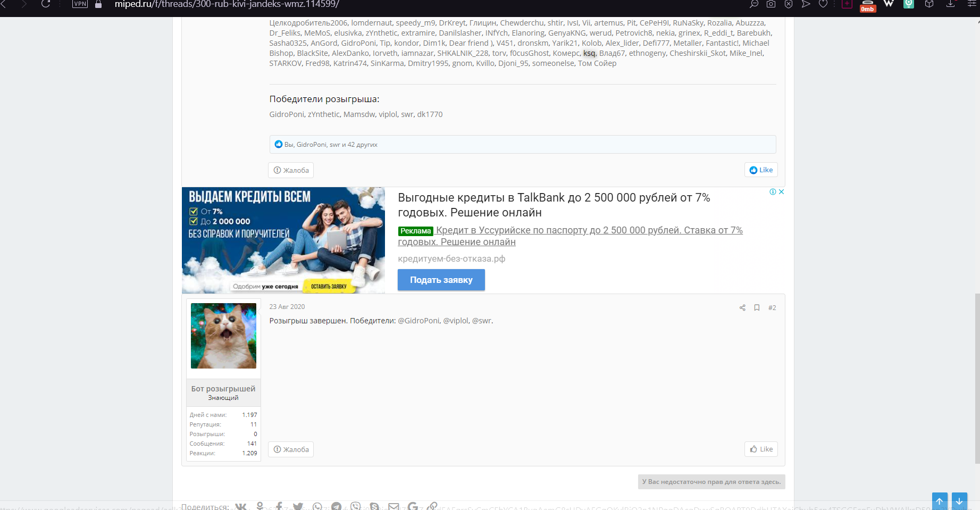Report the first post with Жалоба
Viewport: 980px width, 510px height.
point(291,170)
